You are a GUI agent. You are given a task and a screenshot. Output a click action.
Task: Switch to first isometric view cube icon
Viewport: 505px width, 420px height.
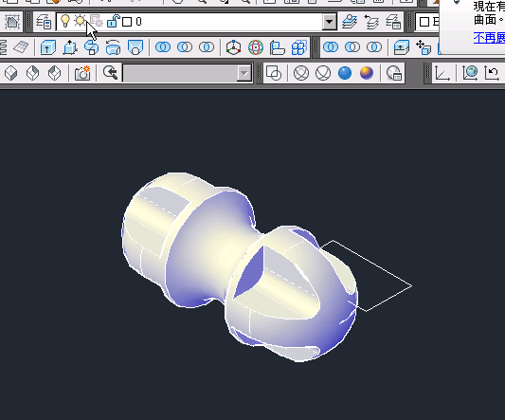tap(11, 73)
